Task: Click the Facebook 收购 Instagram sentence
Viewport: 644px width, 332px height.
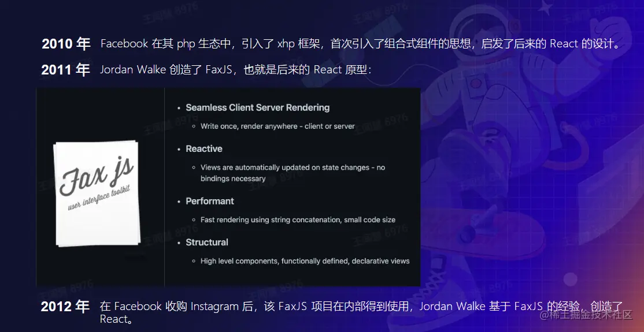Action: (361, 312)
